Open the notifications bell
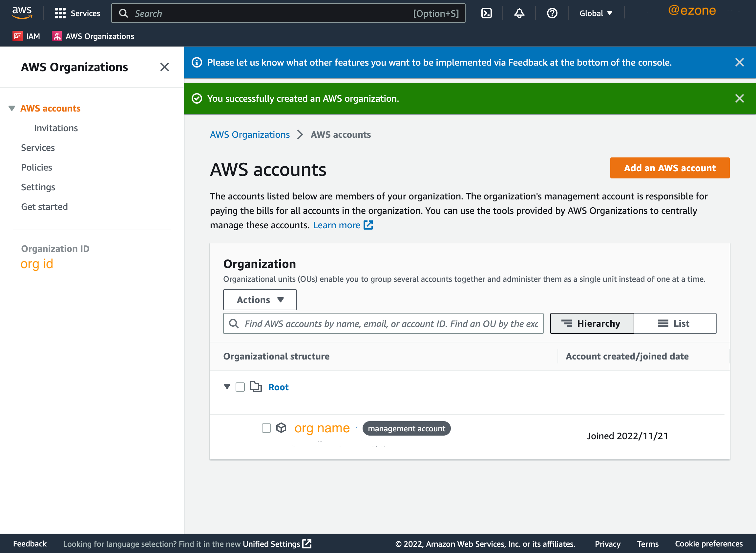The width and height of the screenshot is (756, 553). (x=519, y=13)
